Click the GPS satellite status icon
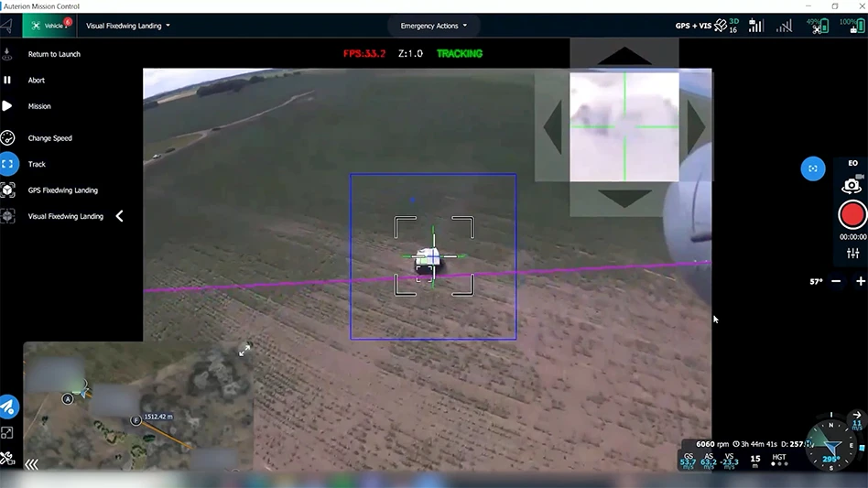The image size is (868, 488). coord(721,26)
